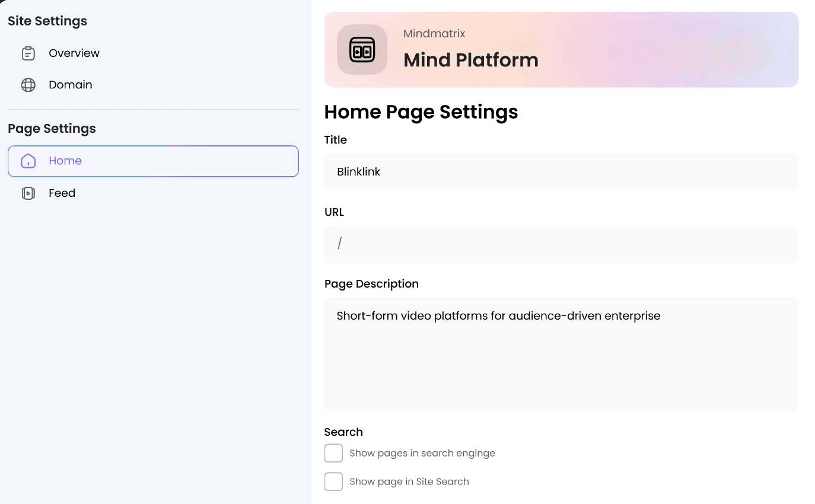Click the Page Description label
This screenshot has width=815, height=504.
click(371, 284)
